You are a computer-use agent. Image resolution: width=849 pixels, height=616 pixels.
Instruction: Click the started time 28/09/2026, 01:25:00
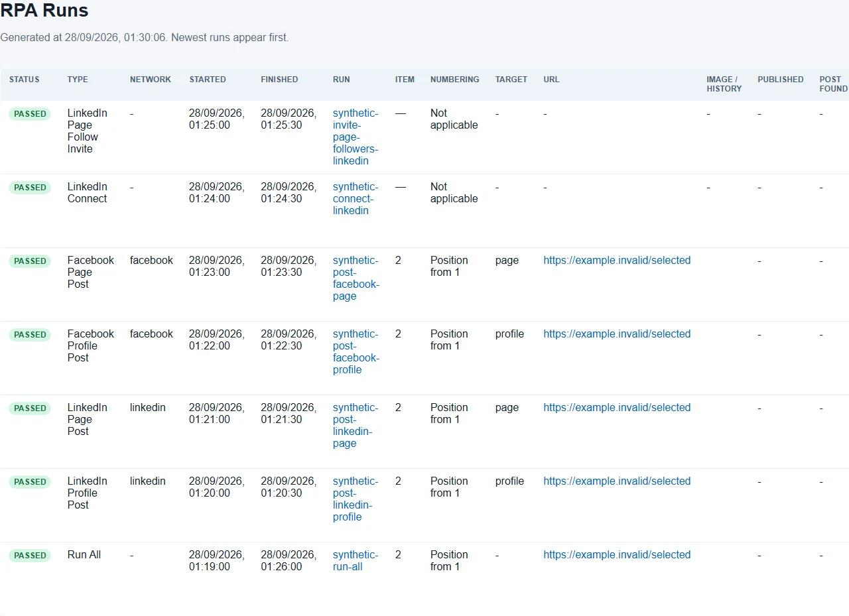click(217, 119)
